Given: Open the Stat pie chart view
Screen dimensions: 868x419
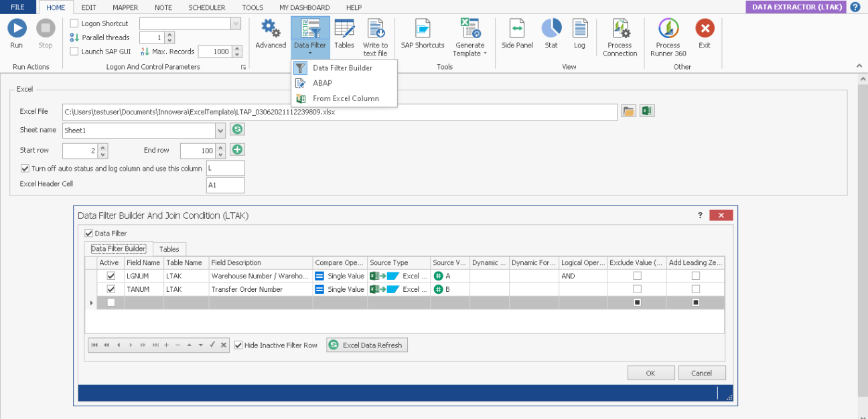Looking at the screenshot, I should (551, 29).
